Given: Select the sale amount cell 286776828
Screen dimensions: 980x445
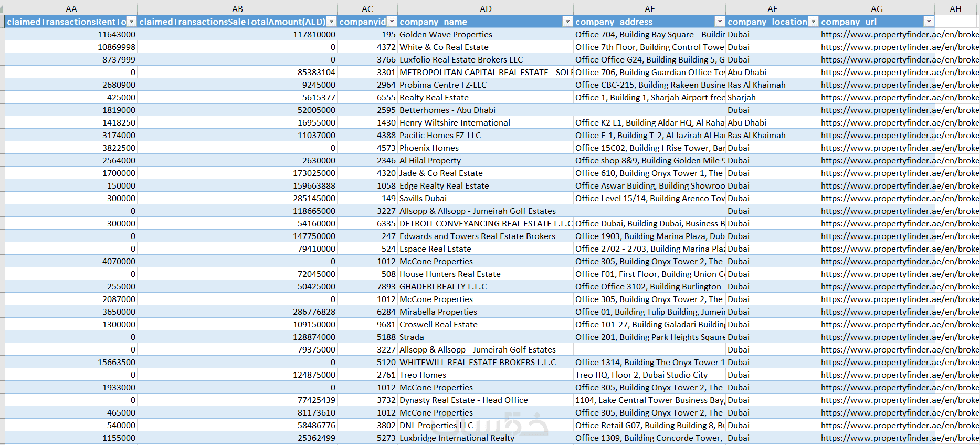Looking at the screenshot, I should (x=237, y=312).
